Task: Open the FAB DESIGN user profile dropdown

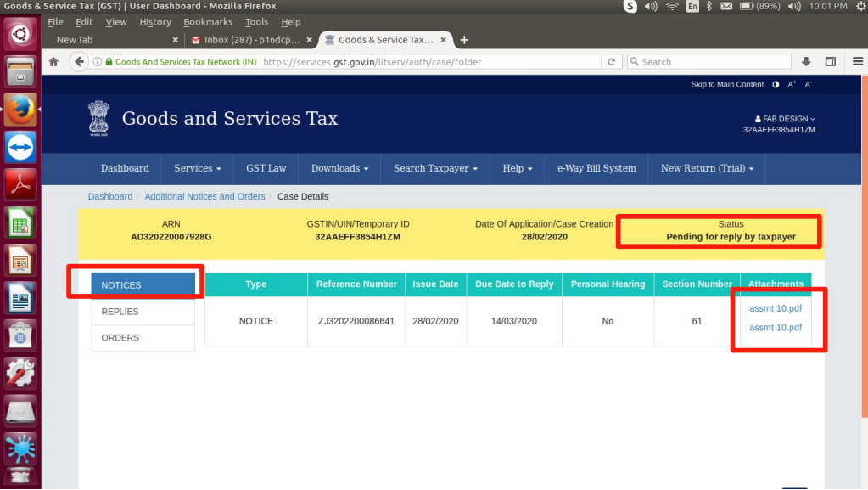Action: pos(784,119)
